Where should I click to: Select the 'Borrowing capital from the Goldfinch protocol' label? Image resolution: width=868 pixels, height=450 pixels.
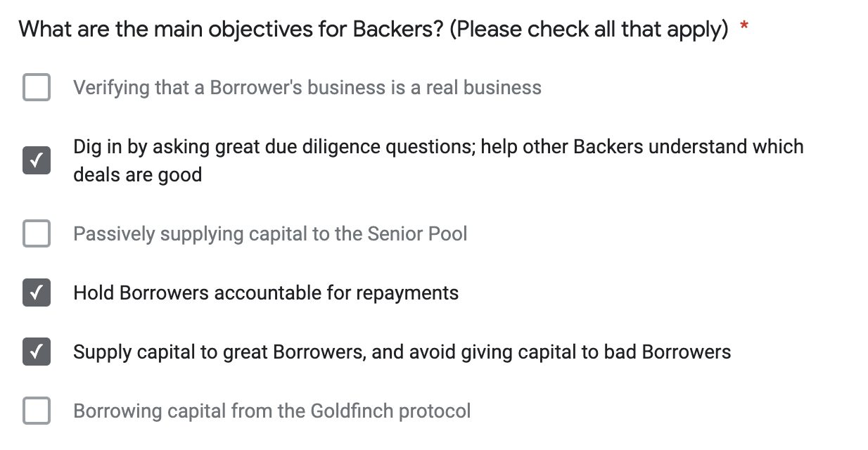272,411
